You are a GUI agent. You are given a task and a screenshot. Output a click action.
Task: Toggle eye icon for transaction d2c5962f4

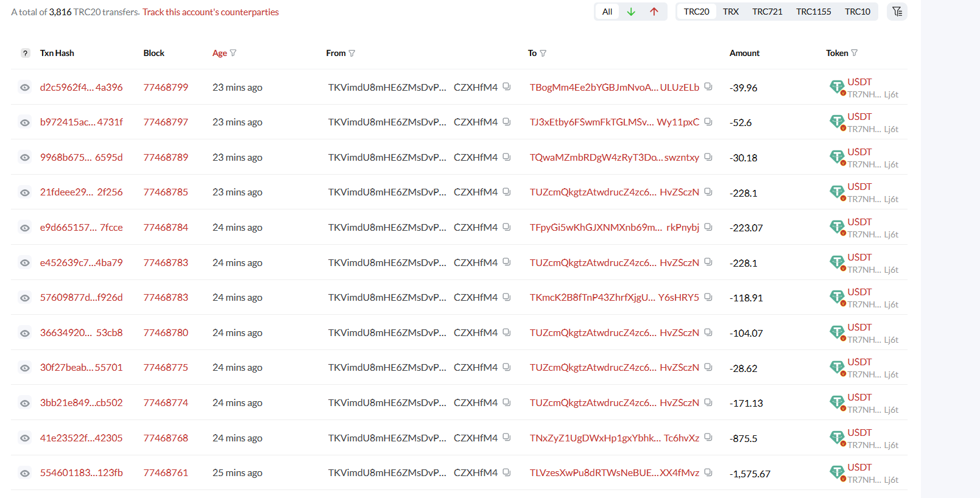pos(24,88)
